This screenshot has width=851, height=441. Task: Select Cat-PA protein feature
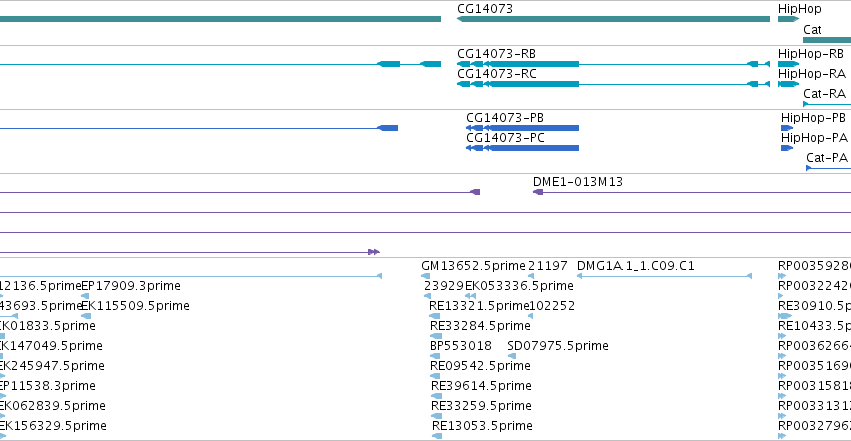pos(829,168)
